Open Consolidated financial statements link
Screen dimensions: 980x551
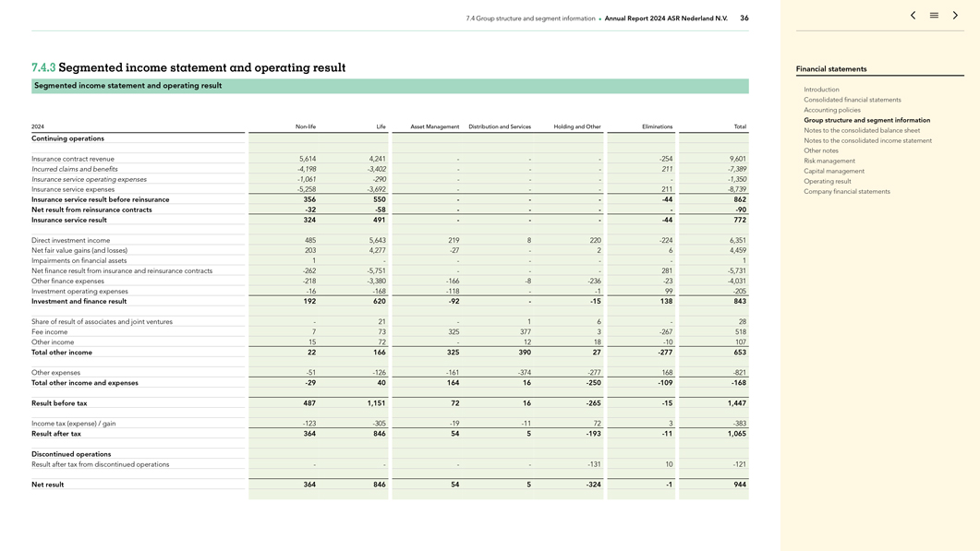[x=853, y=100]
